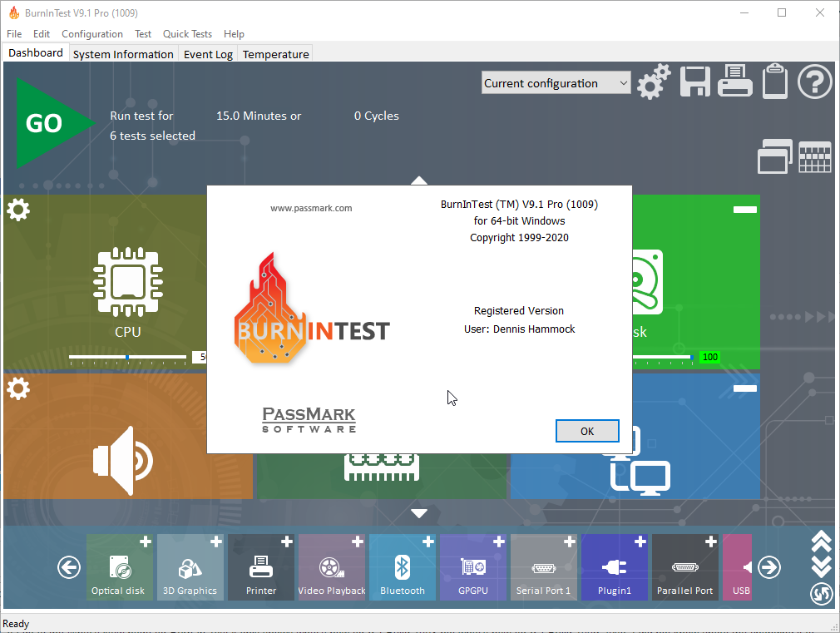Viewport: 840px width, 633px height.
Task: Click the Serial Port 1 tile
Action: [544, 567]
